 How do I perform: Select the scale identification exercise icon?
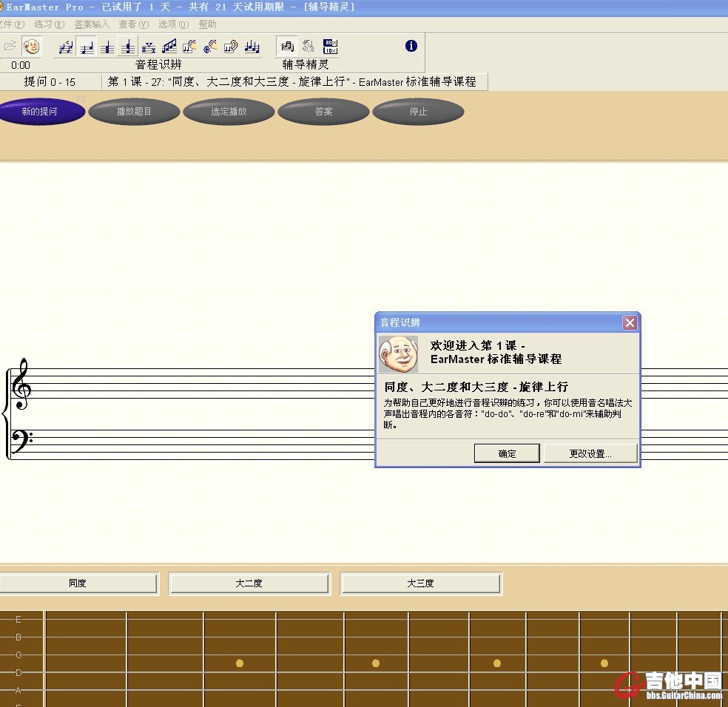(169, 47)
